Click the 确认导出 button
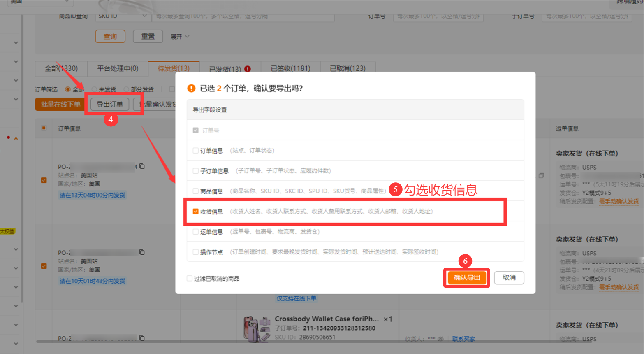This screenshot has width=644, height=354. (x=467, y=278)
